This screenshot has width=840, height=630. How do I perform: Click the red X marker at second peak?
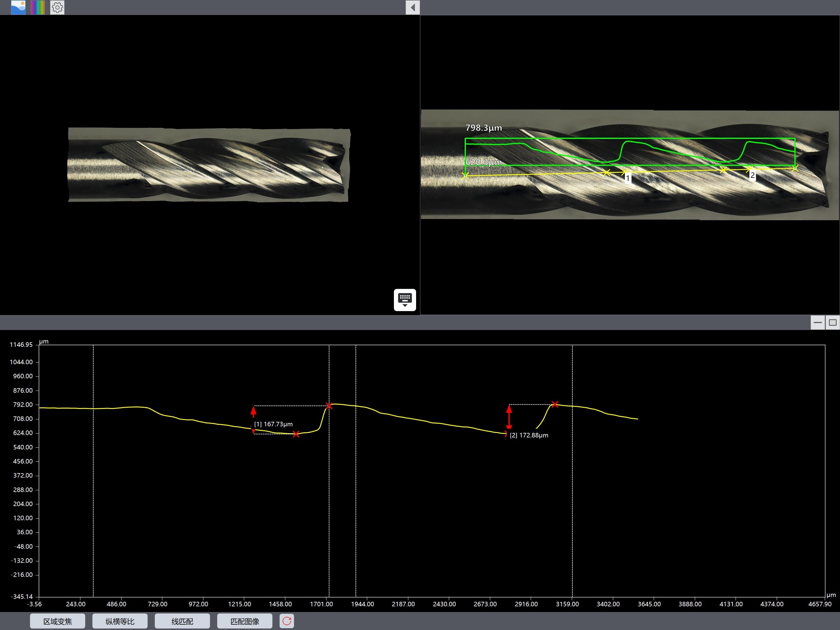555,404
